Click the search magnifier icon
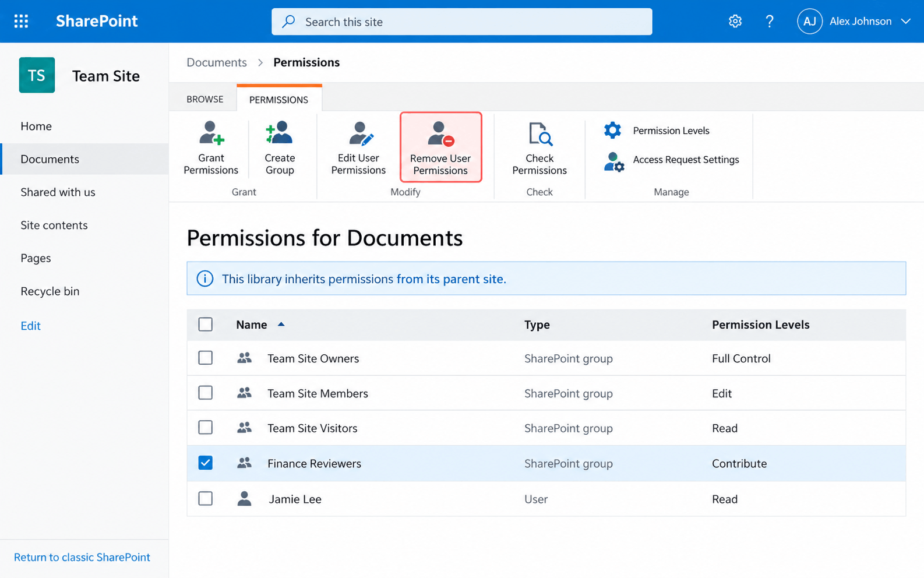Image resolution: width=924 pixels, height=578 pixels. [x=288, y=22]
